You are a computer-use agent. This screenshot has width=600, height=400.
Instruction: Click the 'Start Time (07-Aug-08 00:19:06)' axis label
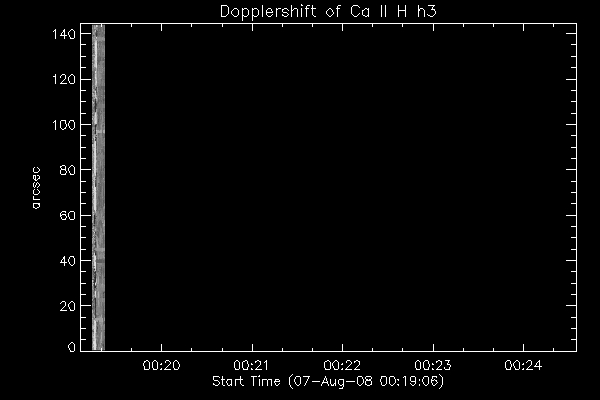pos(328,382)
